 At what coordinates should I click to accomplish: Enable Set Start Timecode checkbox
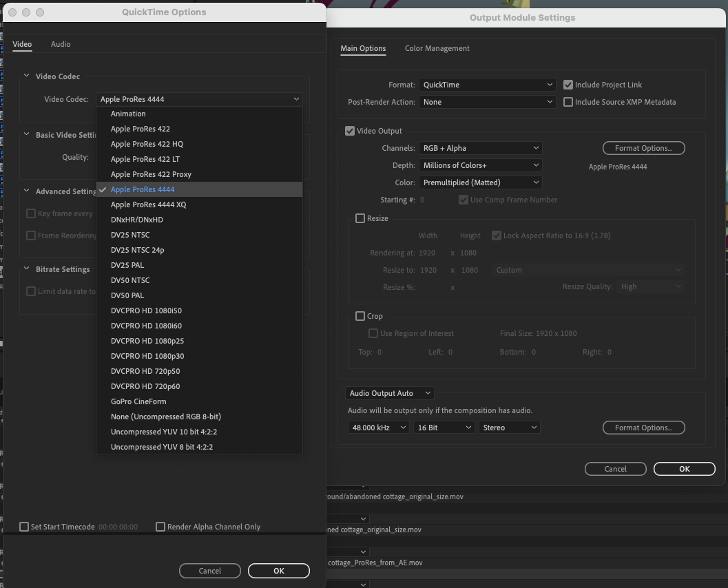click(24, 527)
